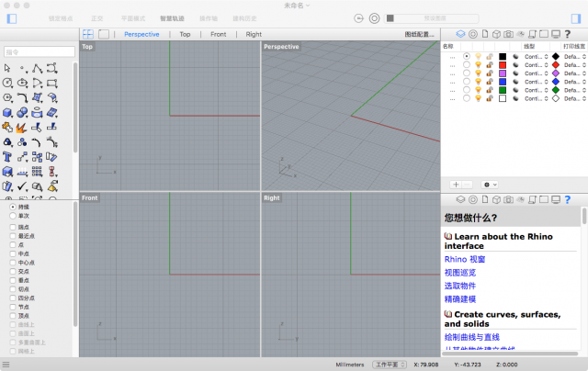The width and height of the screenshot is (588, 371).
Task: Switch to the Right viewport tab
Action: (254, 34)
